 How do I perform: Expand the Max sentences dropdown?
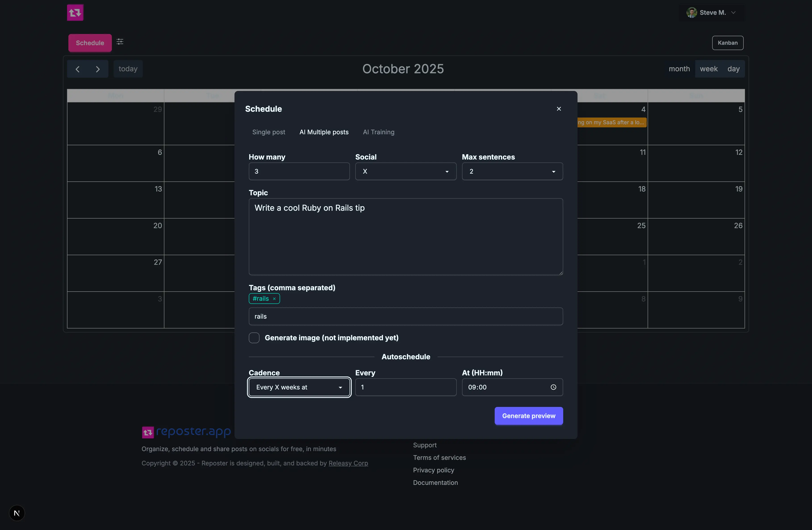tap(512, 172)
